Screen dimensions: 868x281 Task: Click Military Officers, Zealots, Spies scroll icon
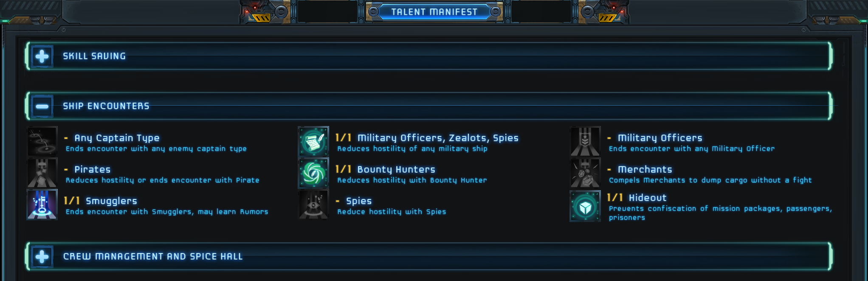[313, 141]
